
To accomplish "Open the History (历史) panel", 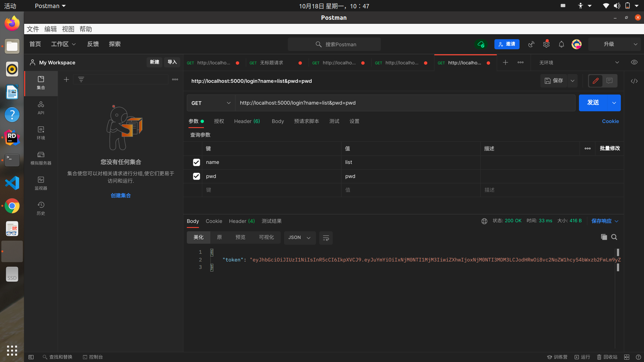I will point(41,208).
